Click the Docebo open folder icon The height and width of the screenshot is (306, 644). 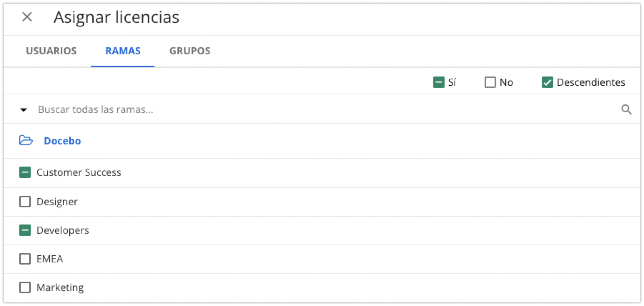pos(26,140)
